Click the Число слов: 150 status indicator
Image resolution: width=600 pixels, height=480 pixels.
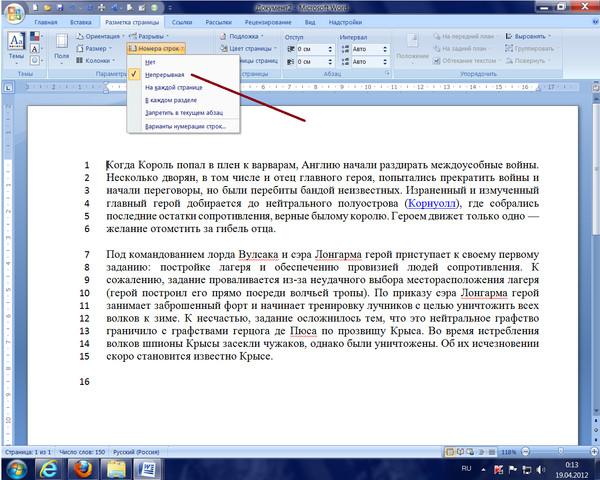coord(82,452)
